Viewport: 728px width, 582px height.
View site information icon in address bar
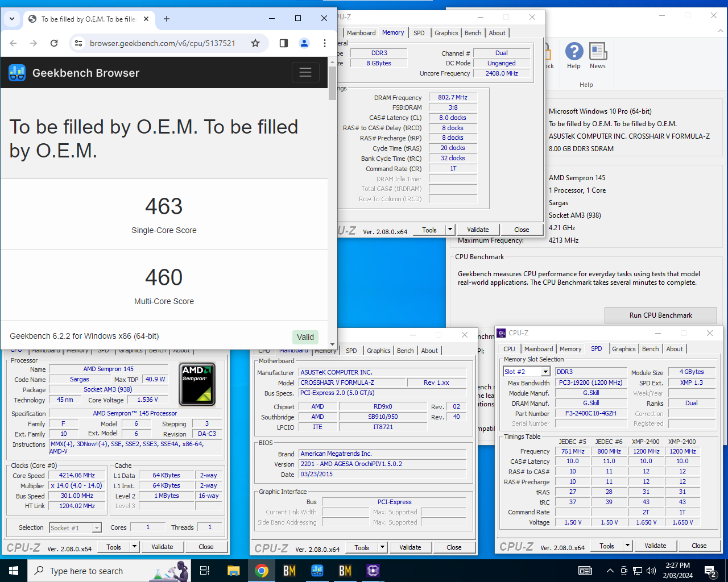click(x=79, y=43)
